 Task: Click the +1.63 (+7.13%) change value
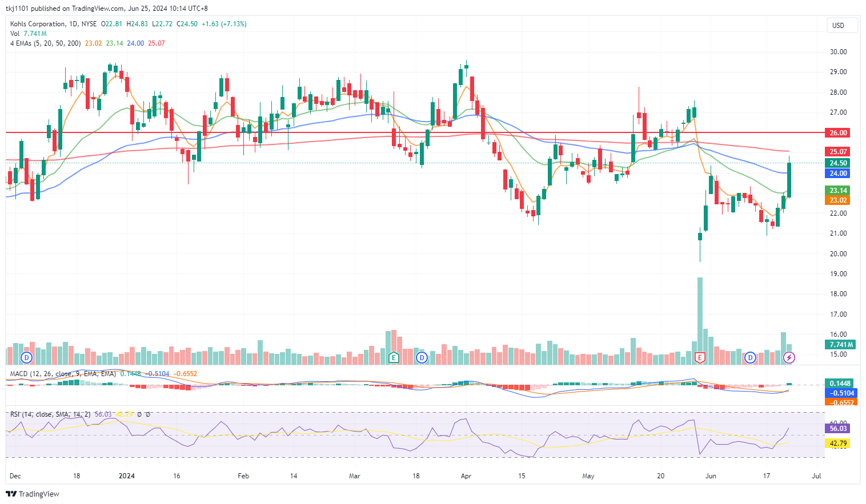(224, 24)
